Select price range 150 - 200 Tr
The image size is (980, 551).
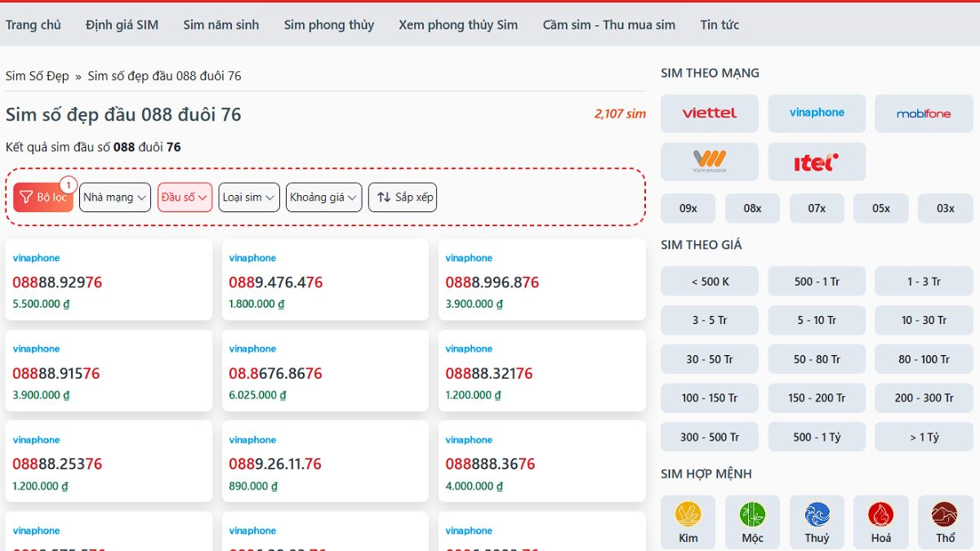[x=817, y=398]
